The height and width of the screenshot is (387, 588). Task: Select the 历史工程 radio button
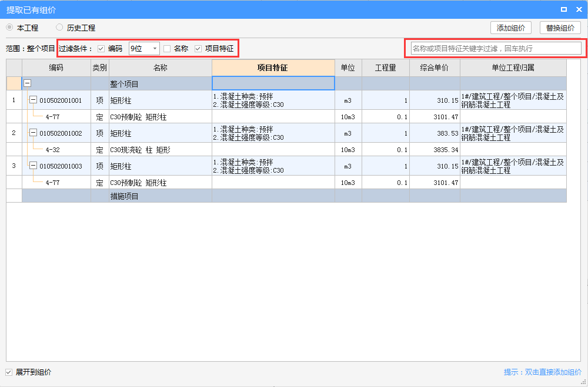[59, 27]
